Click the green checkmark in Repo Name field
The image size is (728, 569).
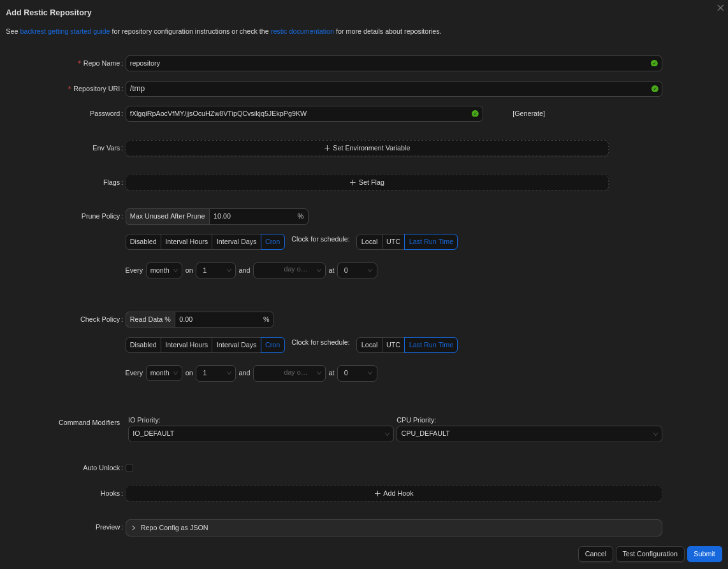654,64
